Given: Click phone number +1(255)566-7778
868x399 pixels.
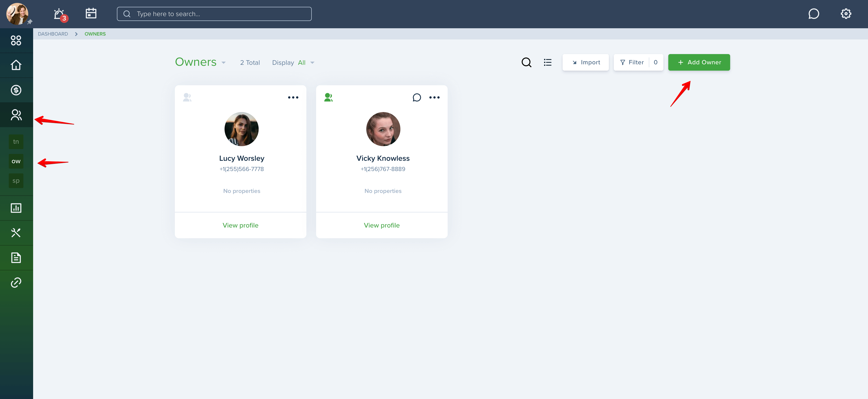Looking at the screenshot, I should [x=242, y=169].
